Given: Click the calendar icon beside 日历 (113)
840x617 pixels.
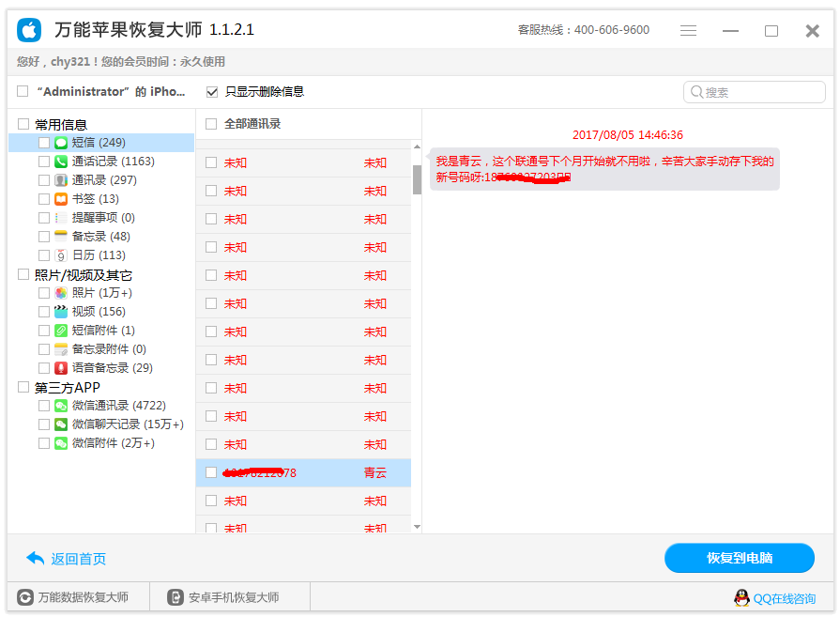Looking at the screenshot, I should [61, 255].
